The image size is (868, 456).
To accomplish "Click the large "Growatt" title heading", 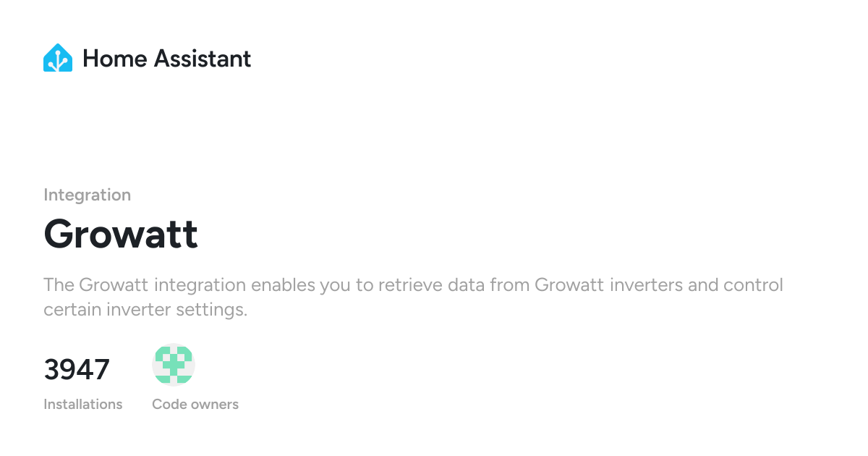I will [121, 234].
